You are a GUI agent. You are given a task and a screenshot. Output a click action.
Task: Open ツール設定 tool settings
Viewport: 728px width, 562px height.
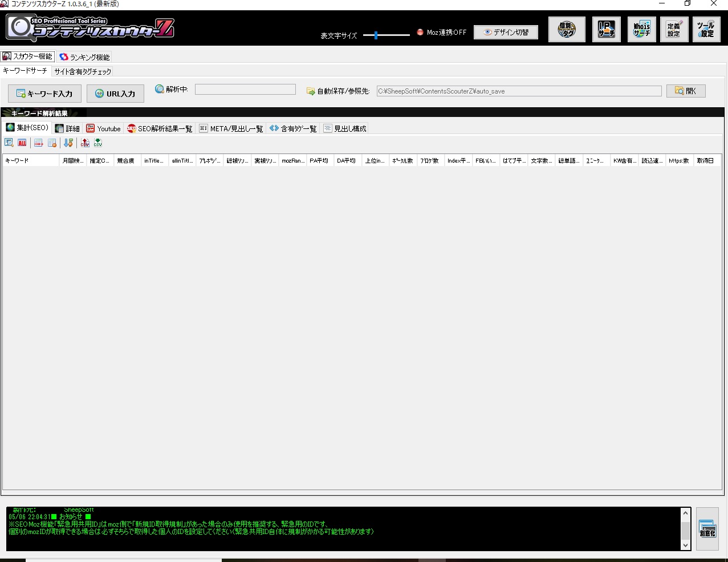tap(706, 30)
